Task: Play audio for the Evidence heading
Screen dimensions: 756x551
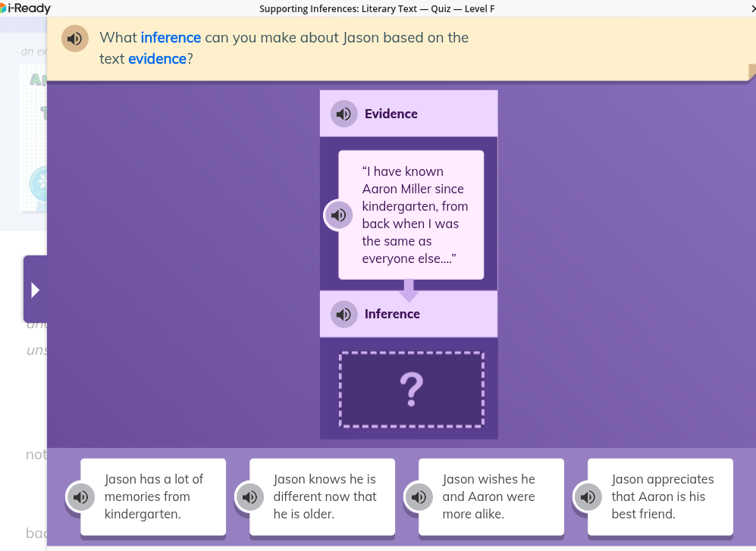Action: tap(343, 113)
